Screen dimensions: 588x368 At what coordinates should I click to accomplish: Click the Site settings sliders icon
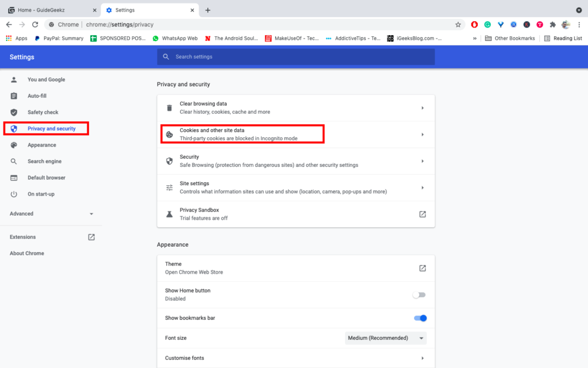click(x=169, y=188)
